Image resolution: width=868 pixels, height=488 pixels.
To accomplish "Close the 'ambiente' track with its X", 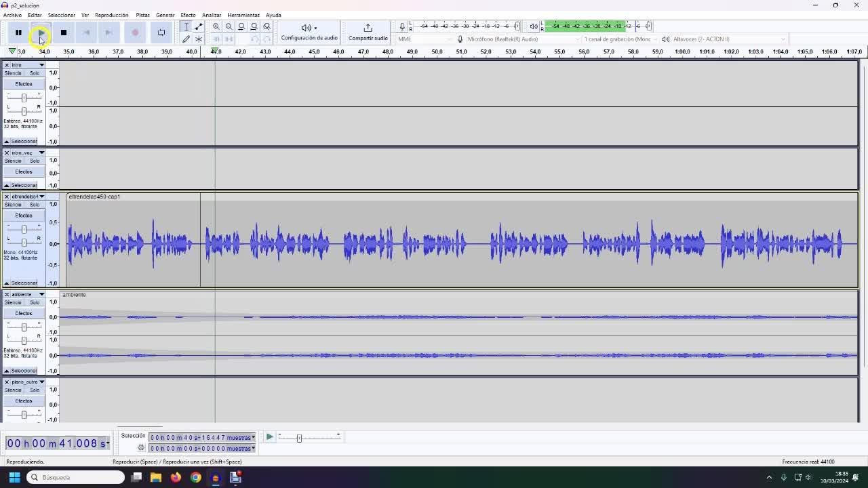I will pyautogui.click(x=7, y=295).
